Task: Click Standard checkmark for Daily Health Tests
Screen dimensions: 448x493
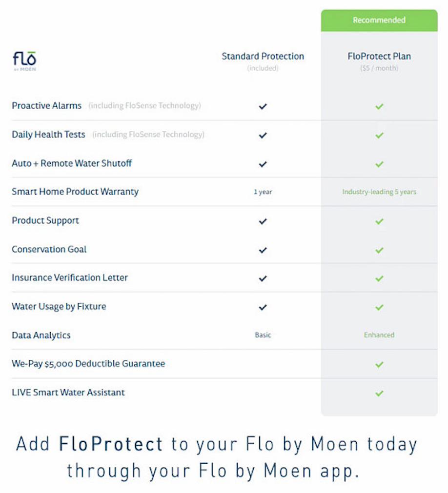Action: tap(263, 135)
